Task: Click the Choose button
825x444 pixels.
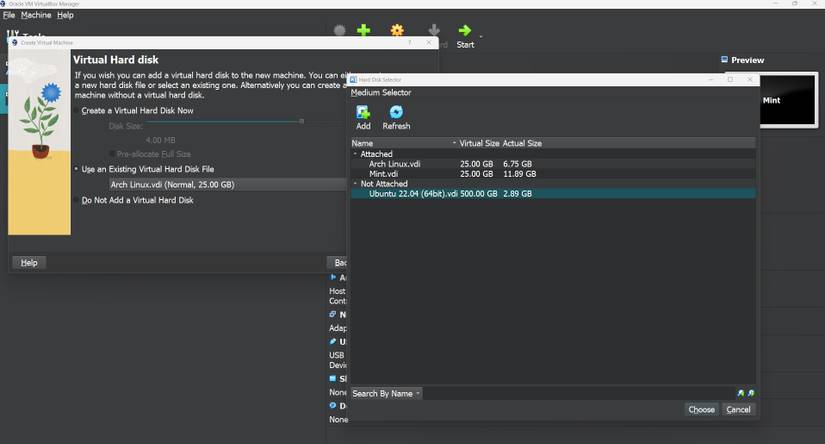Action: click(702, 409)
